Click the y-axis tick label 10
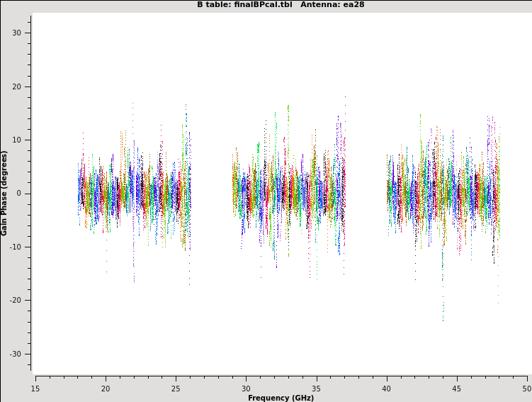532x402 pixels. coord(17,140)
